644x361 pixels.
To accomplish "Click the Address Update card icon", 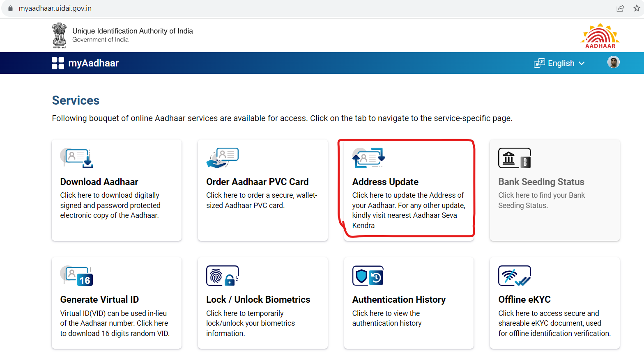I will click(x=368, y=158).
